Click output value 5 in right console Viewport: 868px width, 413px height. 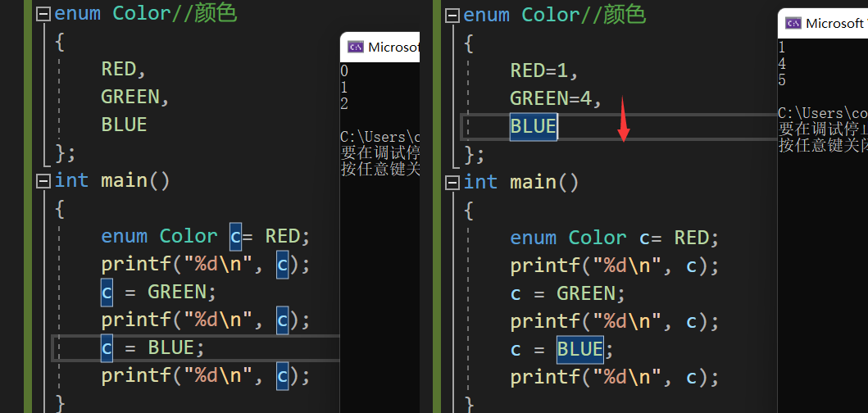point(782,80)
